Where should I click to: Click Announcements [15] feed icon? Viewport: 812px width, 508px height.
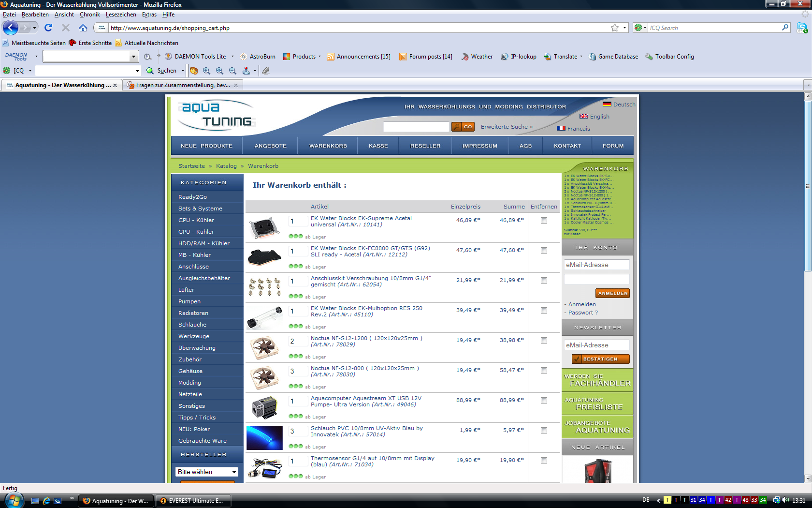click(331, 57)
